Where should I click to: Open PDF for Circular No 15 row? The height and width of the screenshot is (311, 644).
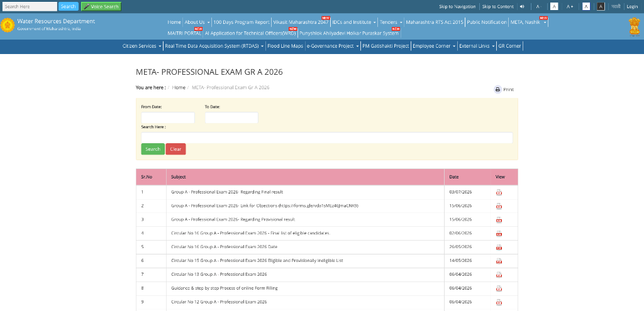pyautogui.click(x=499, y=261)
